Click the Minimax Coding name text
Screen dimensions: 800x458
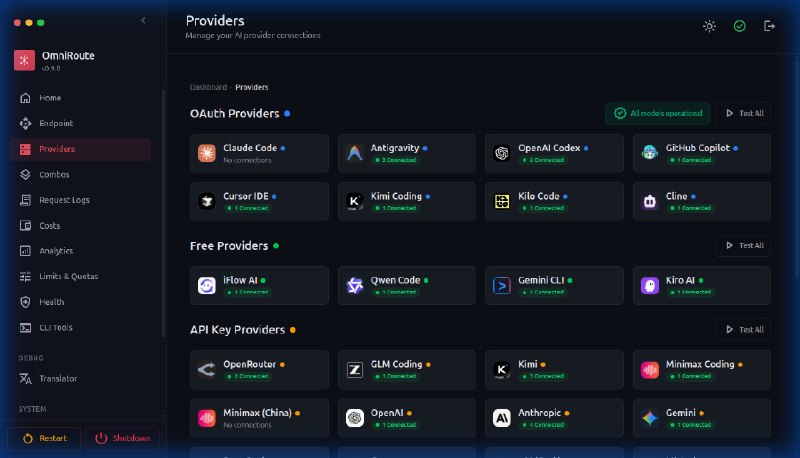(x=700, y=364)
